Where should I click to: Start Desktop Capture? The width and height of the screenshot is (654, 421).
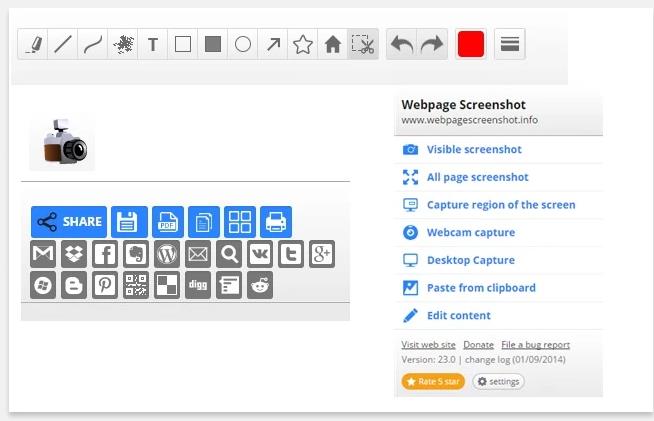[498, 260]
